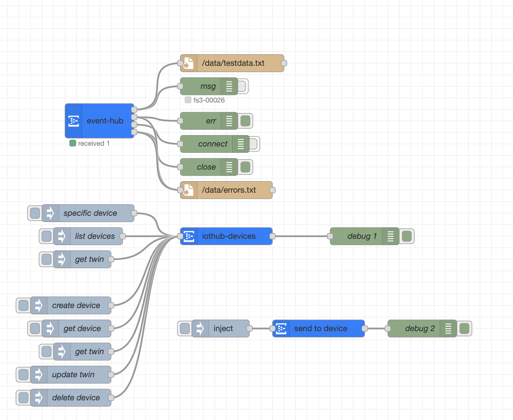
Task: Trigger the list devices inject button
Action: pos(47,236)
